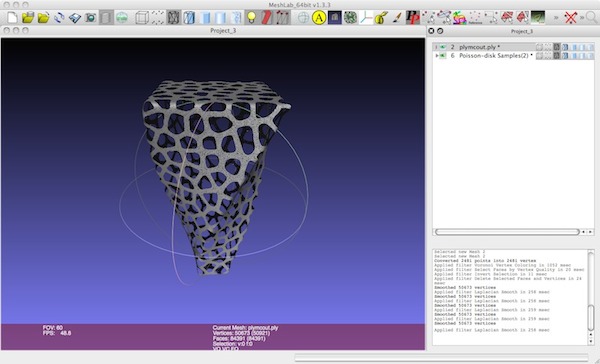
Task: Click the green globe raster view icon
Action: click(x=122, y=18)
